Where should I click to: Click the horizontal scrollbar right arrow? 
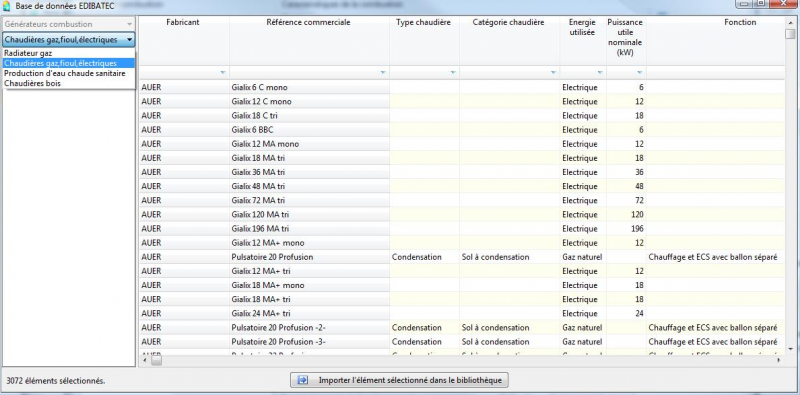click(779, 360)
